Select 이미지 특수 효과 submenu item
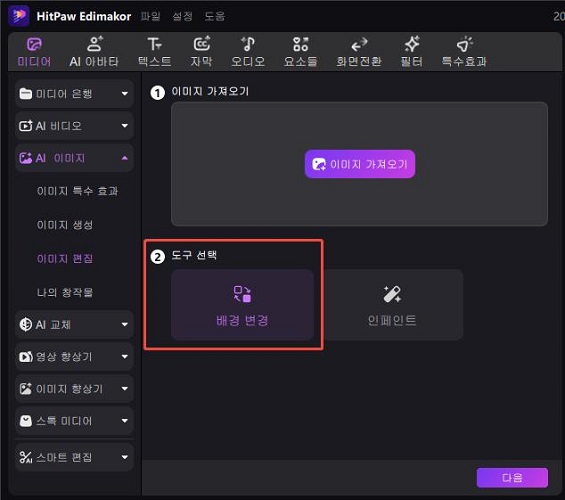Screen dimensions: 565x500 [x=77, y=191]
